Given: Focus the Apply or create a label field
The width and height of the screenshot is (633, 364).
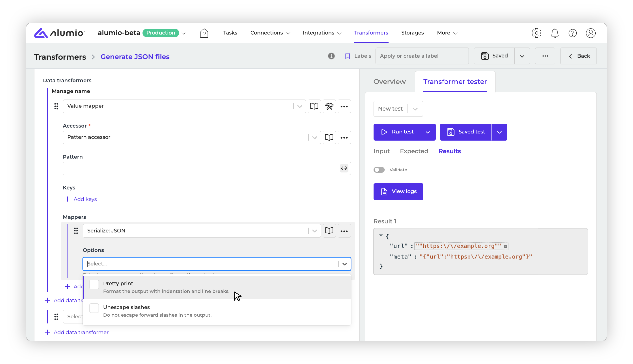Looking at the screenshot, I should click(x=422, y=56).
